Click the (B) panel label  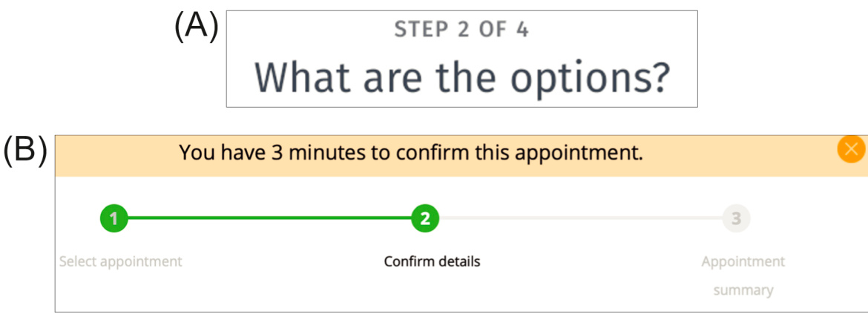pos(25,151)
